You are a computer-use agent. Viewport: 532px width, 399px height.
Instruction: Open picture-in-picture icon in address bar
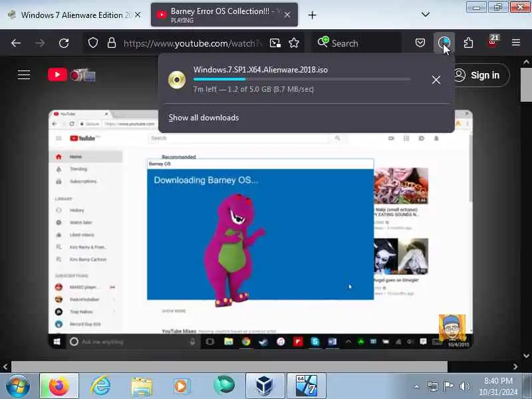coord(275,43)
